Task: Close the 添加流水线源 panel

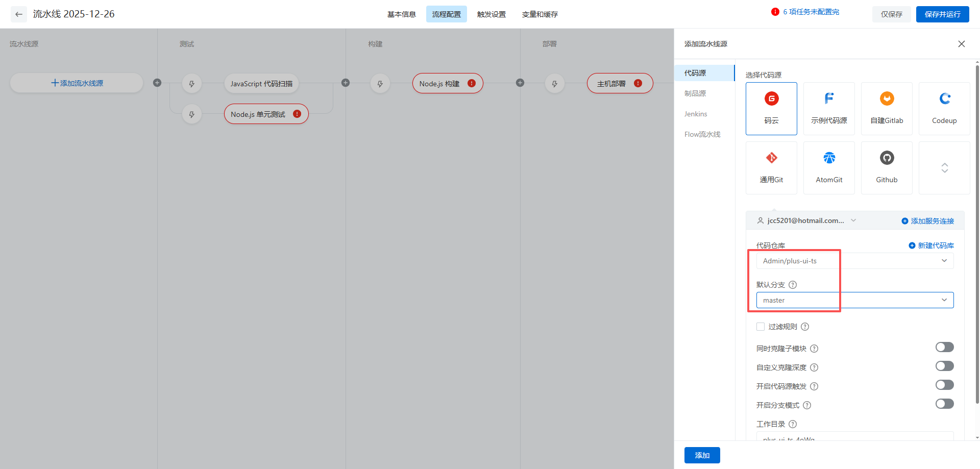Action: point(962,44)
